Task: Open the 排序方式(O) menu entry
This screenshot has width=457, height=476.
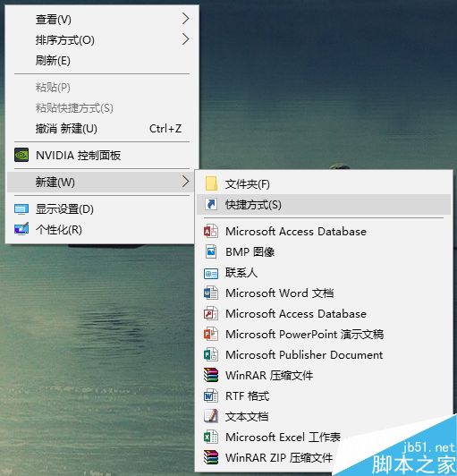Action: tap(102, 39)
